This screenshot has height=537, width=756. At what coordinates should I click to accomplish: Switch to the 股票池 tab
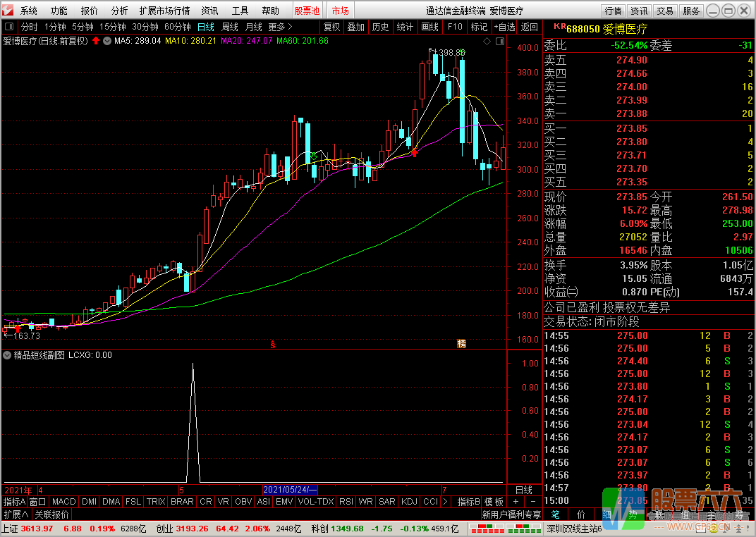307,11
